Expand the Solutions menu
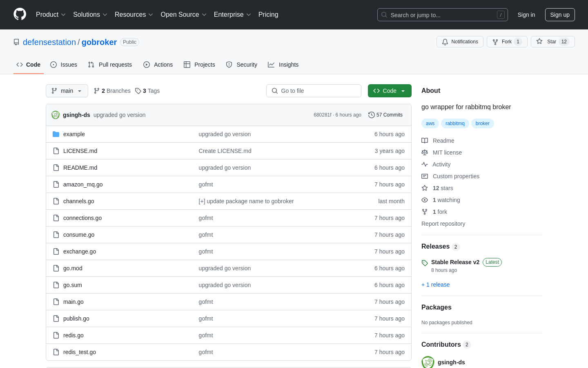The image size is (588, 368). coord(90,15)
